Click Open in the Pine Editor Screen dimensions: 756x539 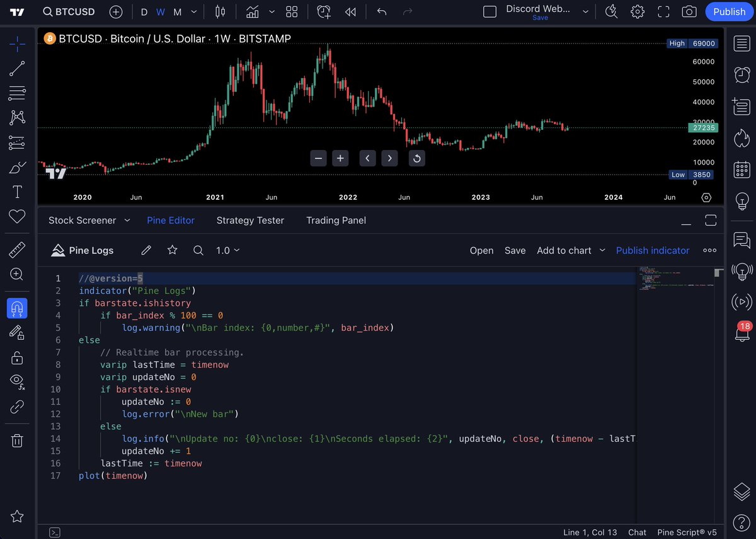point(481,250)
